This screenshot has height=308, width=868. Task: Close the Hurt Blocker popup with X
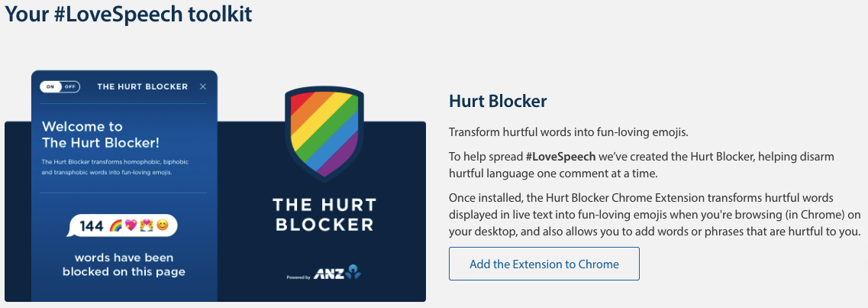pos(202,86)
